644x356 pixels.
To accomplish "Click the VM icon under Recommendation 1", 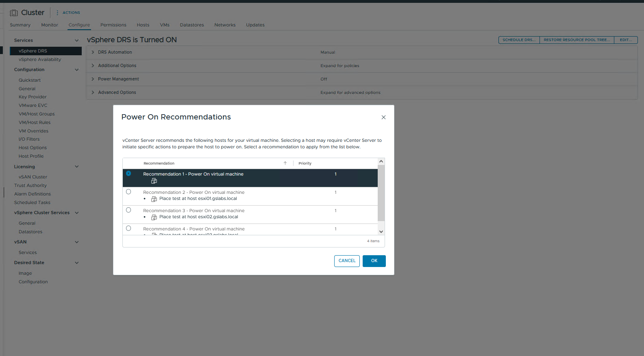I will point(154,181).
